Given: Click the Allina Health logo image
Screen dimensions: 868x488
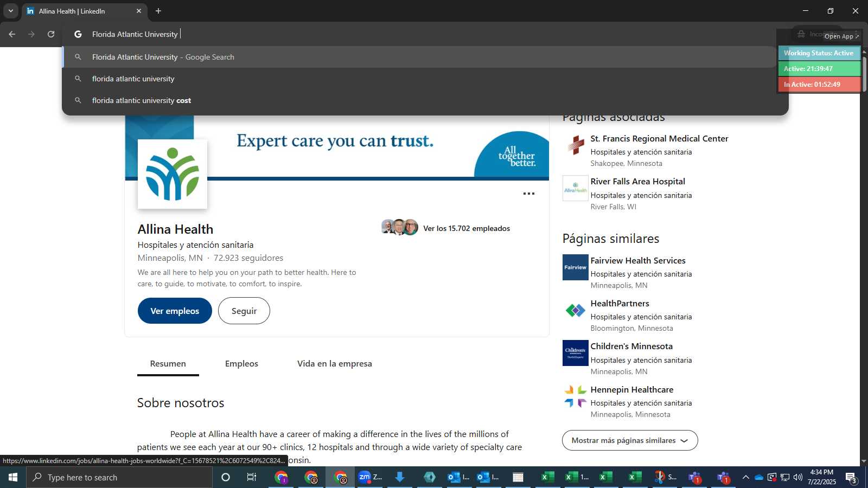Looking at the screenshot, I should pyautogui.click(x=173, y=174).
